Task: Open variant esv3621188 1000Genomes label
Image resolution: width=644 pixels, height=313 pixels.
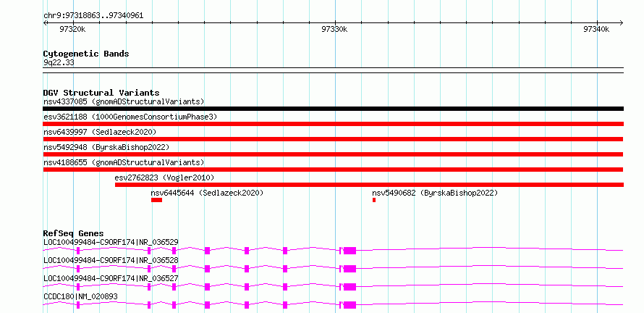Action: pos(130,117)
